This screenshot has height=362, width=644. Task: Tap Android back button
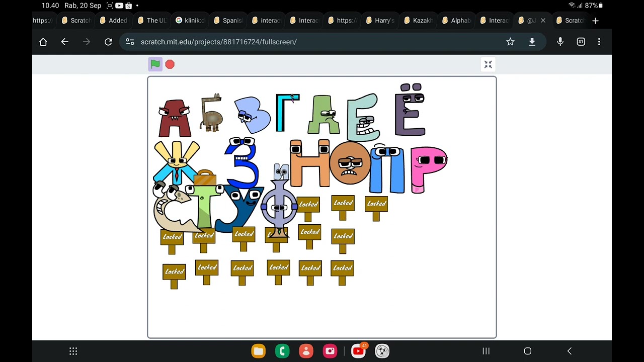(x=569, y=351)
